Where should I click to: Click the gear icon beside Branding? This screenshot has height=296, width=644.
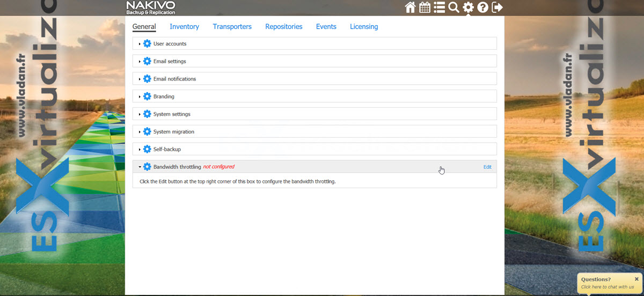coord(147,97)
